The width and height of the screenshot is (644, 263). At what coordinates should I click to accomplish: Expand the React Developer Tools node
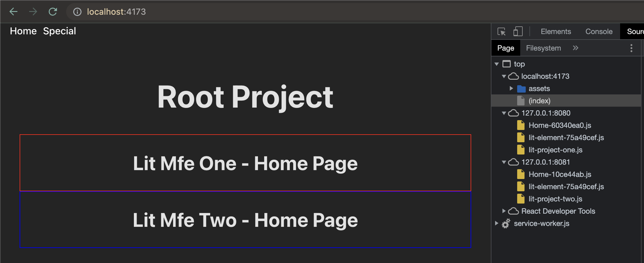pos(504,211)
